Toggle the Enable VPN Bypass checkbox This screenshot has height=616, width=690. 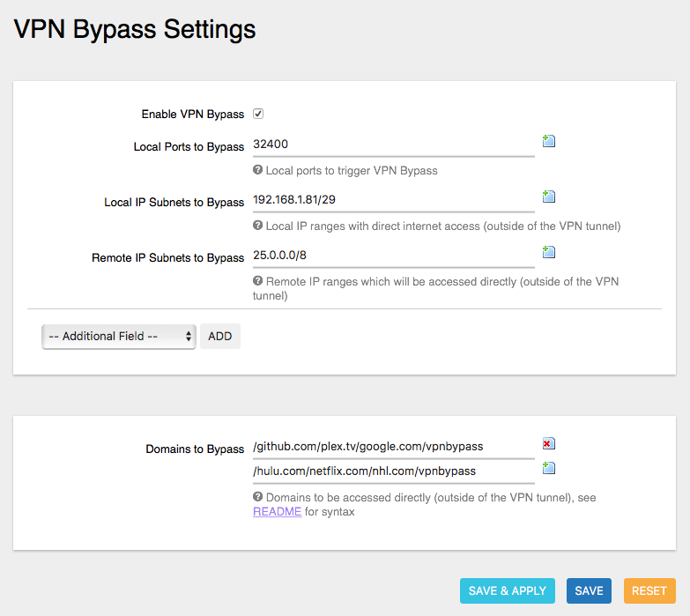click(259, 114)
